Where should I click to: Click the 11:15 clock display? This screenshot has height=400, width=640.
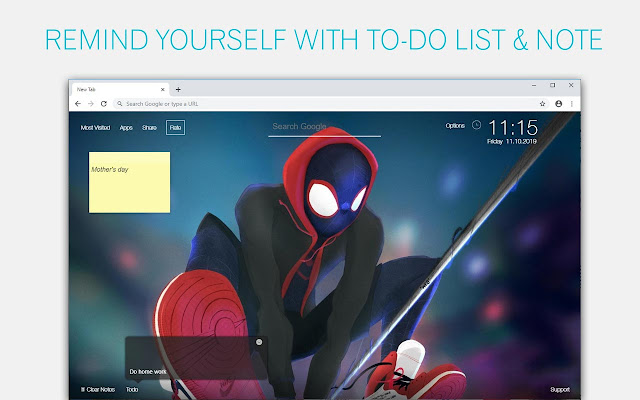tap(513, 128)
